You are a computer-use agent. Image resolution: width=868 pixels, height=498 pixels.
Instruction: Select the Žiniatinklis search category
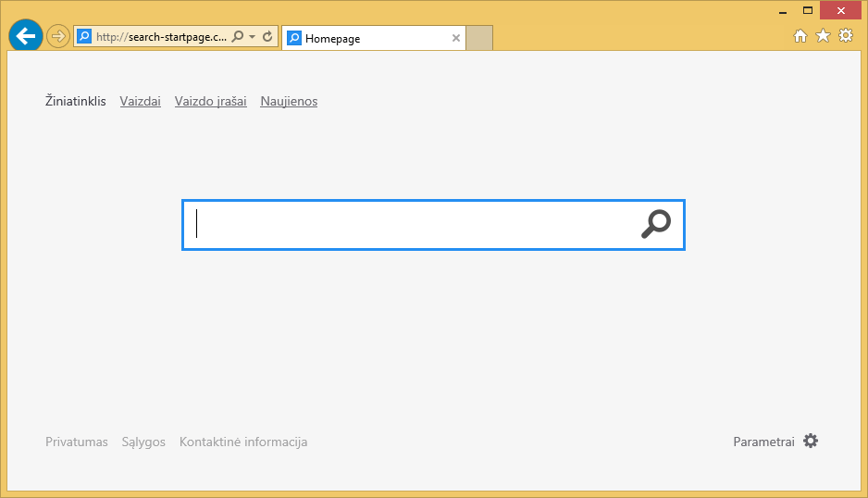click(x=76, y=102)
